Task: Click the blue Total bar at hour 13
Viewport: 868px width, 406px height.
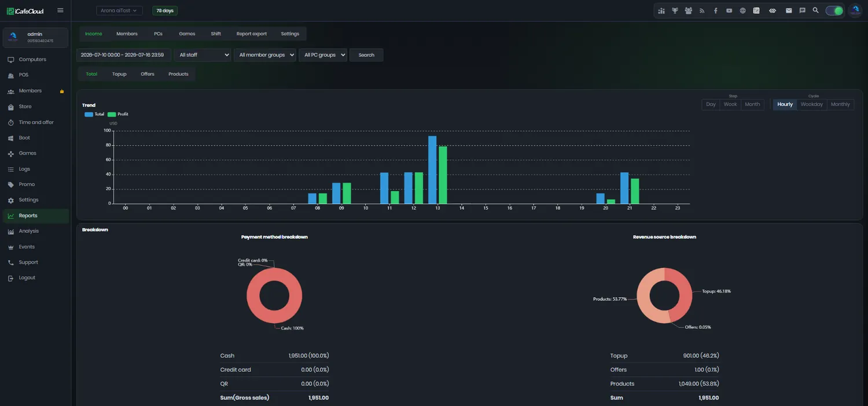Action: [432, 170]
